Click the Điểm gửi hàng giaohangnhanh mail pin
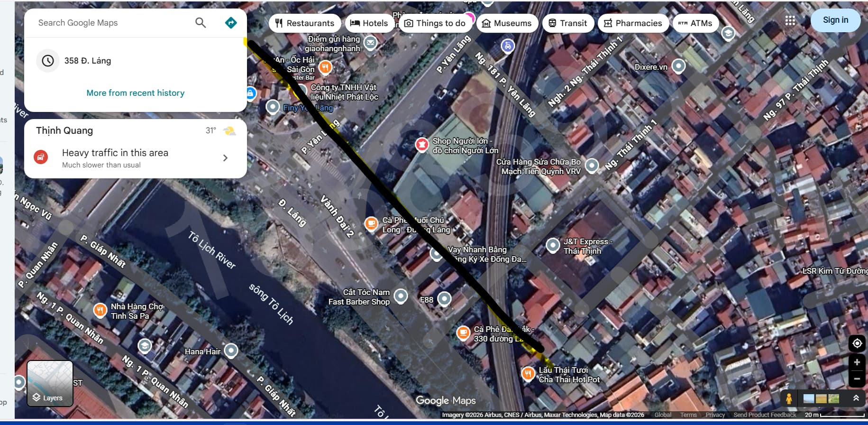 (x=370, y=43)
